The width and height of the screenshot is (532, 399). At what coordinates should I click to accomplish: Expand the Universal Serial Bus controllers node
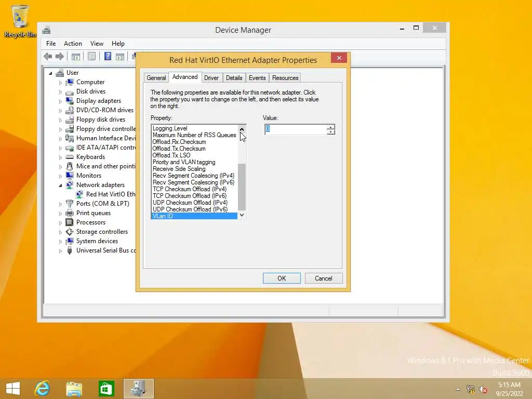pos(60,251)
